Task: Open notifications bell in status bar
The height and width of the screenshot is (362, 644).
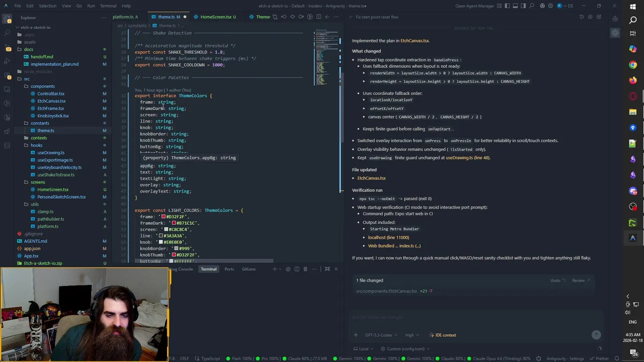Action: (617, 358)
